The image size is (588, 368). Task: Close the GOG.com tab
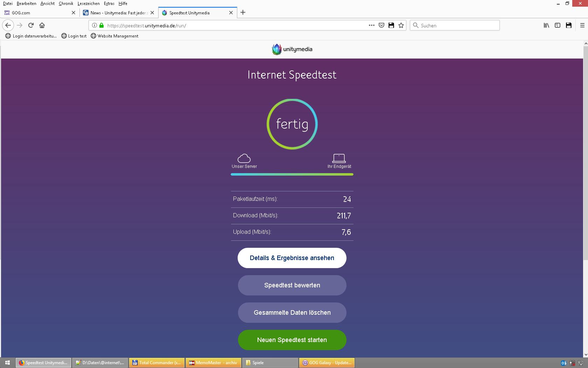73,13
